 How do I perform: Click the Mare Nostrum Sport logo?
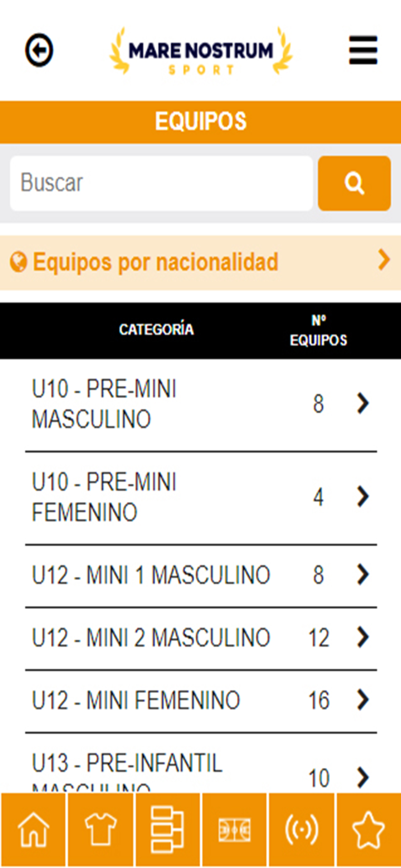point(201,51)
